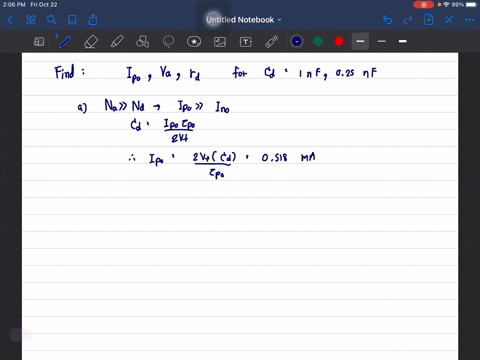The image size is (480, 360).
Task: Select the Eraser tool
Action: click(x=91, y=42)
